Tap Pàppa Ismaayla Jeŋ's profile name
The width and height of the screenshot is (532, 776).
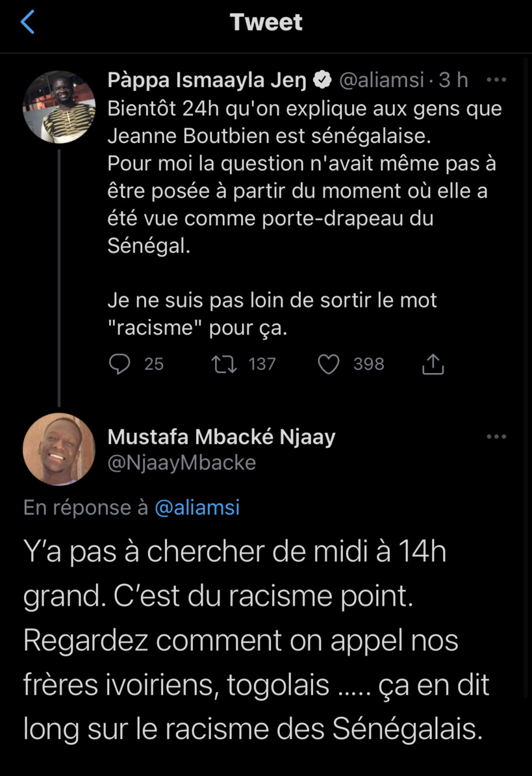[x=208, y=79]
